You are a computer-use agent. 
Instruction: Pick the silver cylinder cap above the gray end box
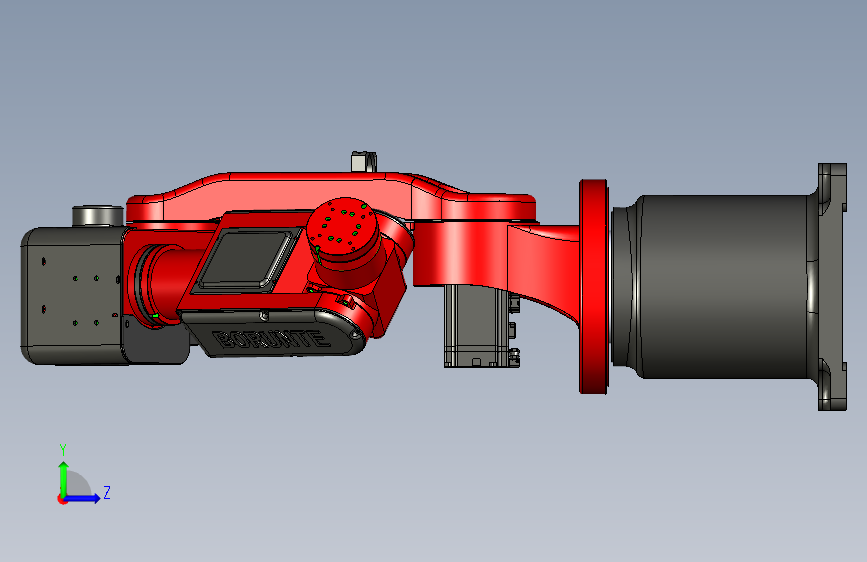tap(98, 216)
